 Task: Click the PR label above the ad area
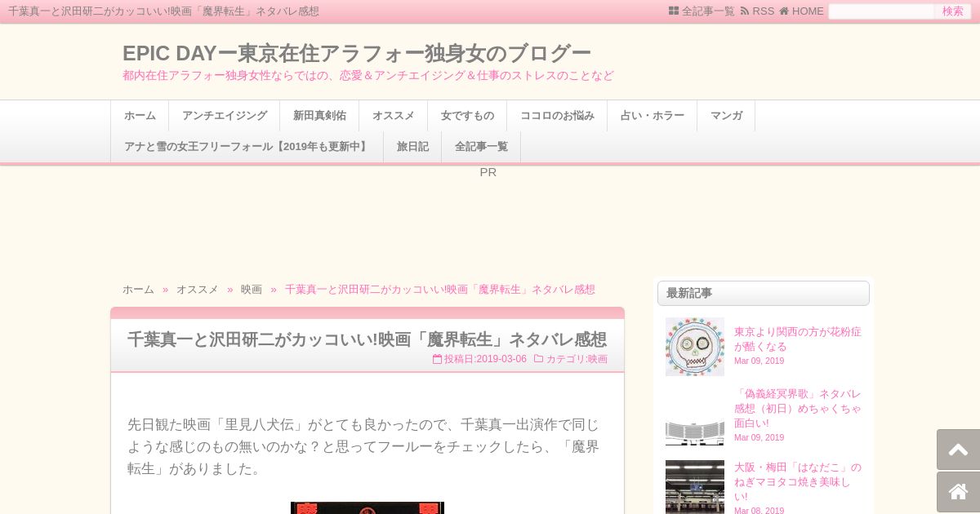pyautogui.click(x=488, y=172)
